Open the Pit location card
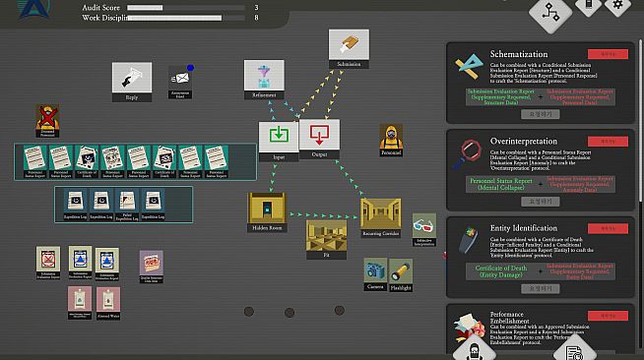This screenshot has height=360, width=644. 327,239
